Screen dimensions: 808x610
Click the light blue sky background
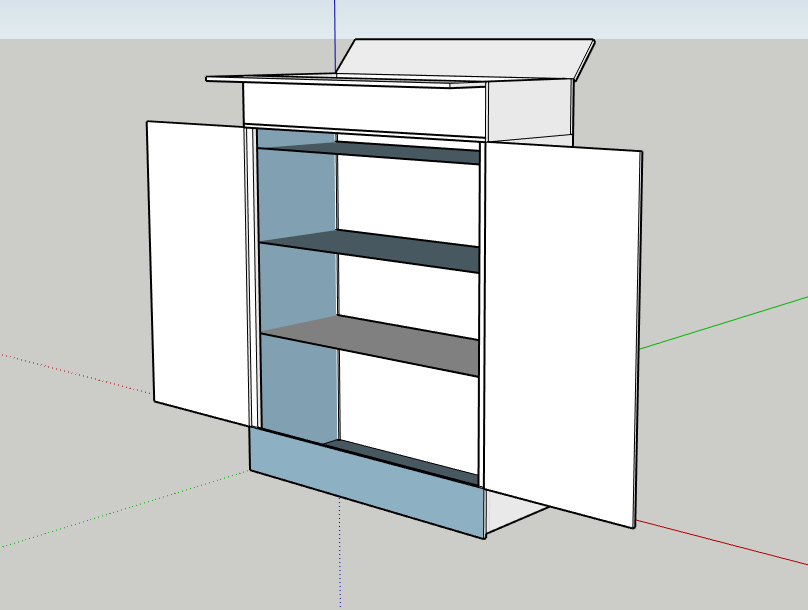coord(150,18)
